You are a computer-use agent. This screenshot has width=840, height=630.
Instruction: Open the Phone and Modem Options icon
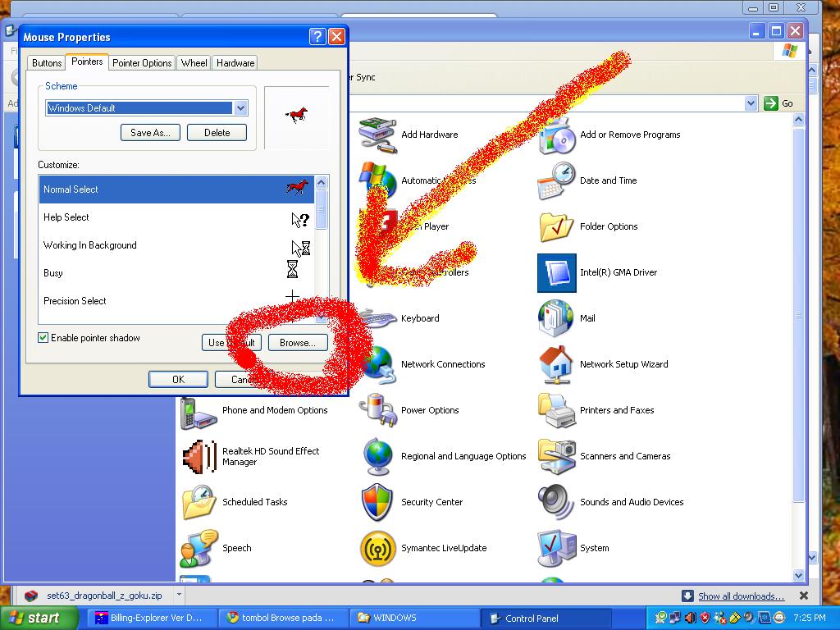point(199,413)
